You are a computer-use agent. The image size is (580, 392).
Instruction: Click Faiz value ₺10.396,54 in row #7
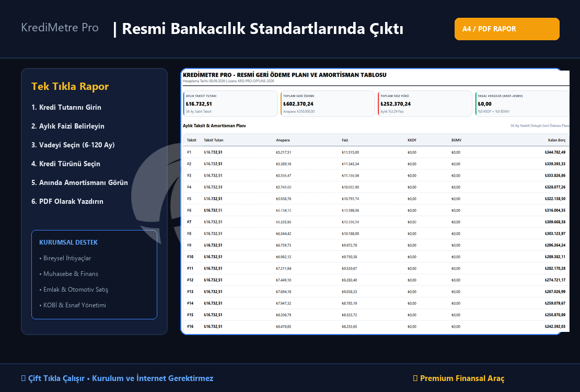[350, 222]
